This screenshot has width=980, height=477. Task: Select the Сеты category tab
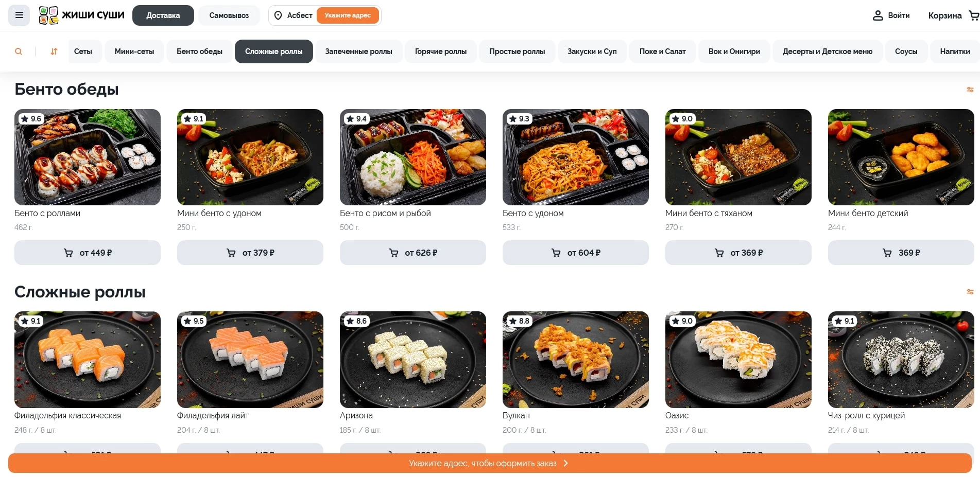(x=83, y=51)
